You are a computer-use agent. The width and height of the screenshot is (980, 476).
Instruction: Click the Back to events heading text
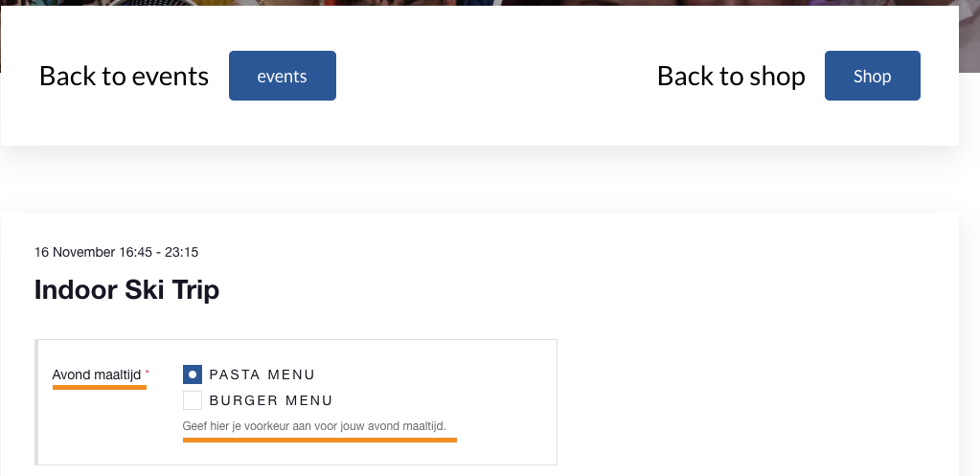click(x=124, y=77)
